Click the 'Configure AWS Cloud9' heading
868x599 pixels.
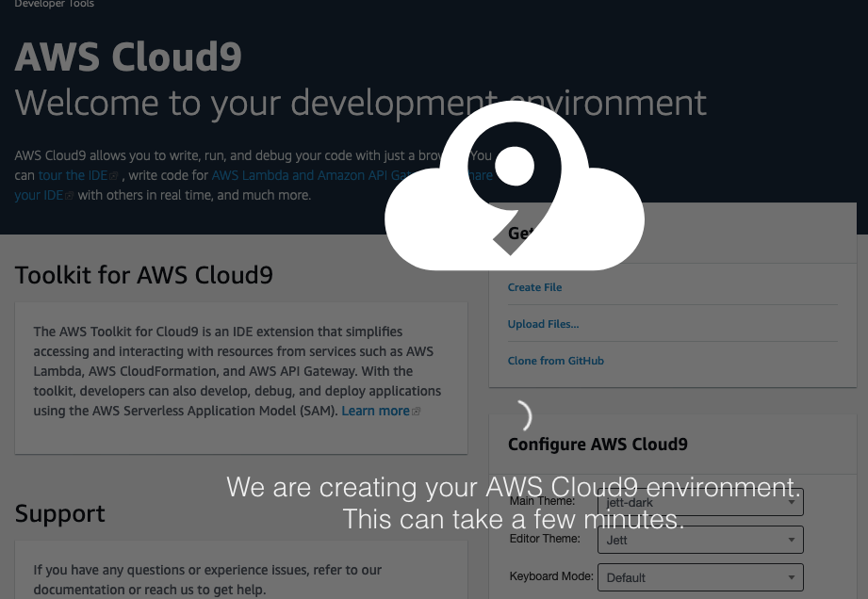pos(598,445)
